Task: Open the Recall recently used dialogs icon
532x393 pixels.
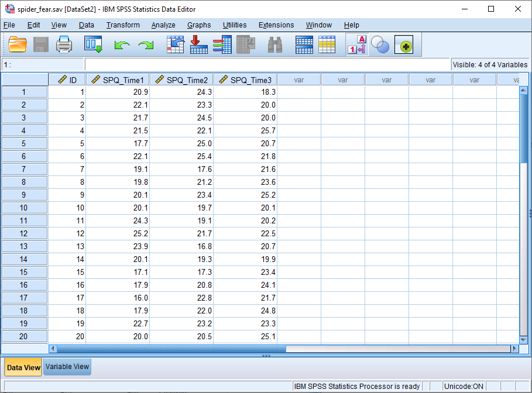Action: point(93,44)
